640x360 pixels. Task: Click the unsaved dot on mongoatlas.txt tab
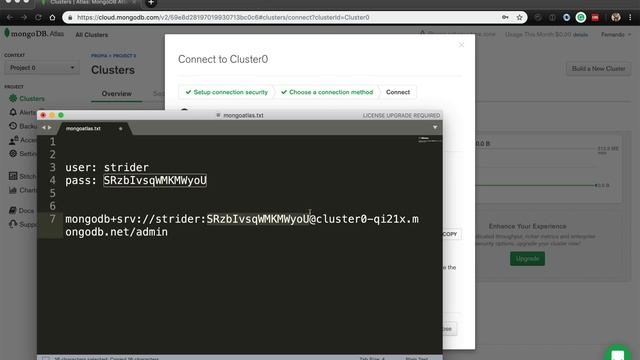(x=120, y=129)
